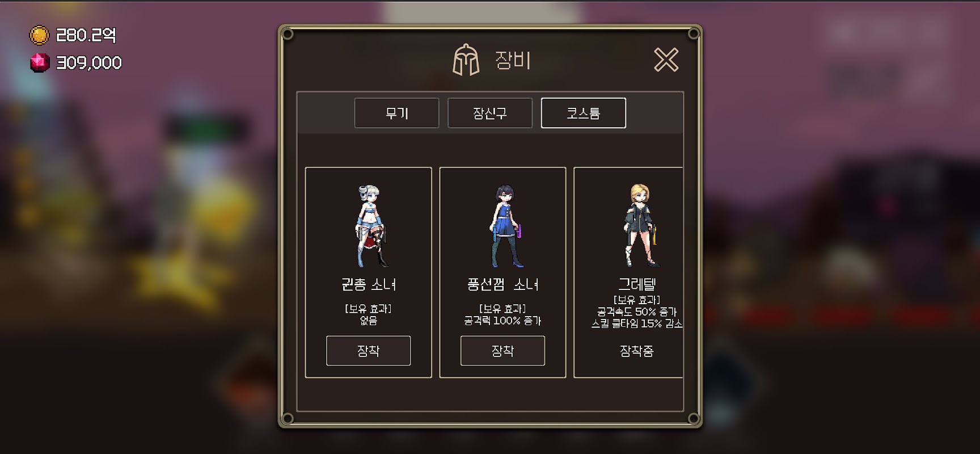Click the 공격력 100% 증가 effect text
This screenshot has height=454, width=980.
502,321
